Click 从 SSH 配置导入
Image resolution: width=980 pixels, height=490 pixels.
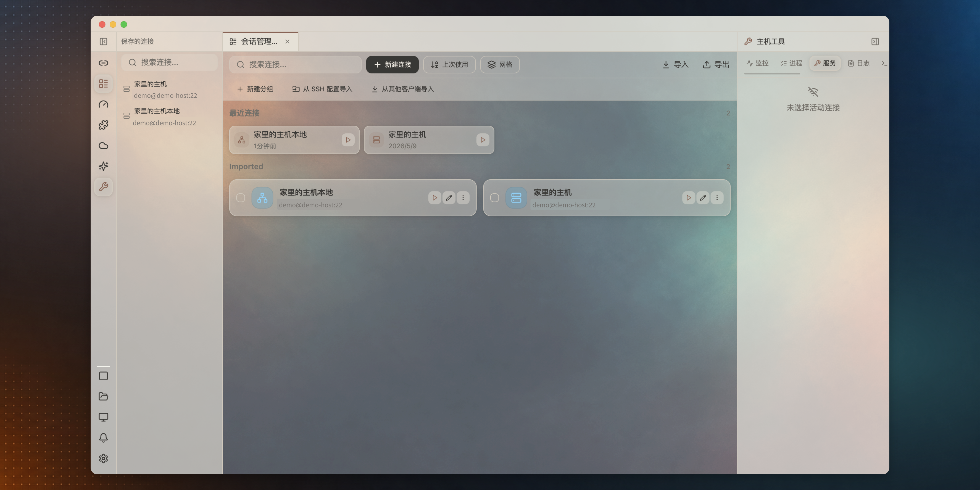pyautogui.click(x=322, y=89)
